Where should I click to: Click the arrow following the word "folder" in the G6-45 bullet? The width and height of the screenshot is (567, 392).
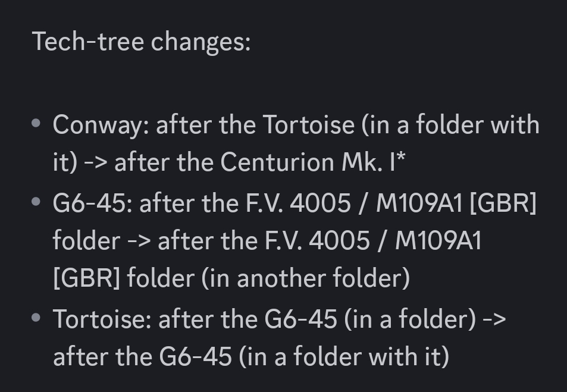point(139,242)
